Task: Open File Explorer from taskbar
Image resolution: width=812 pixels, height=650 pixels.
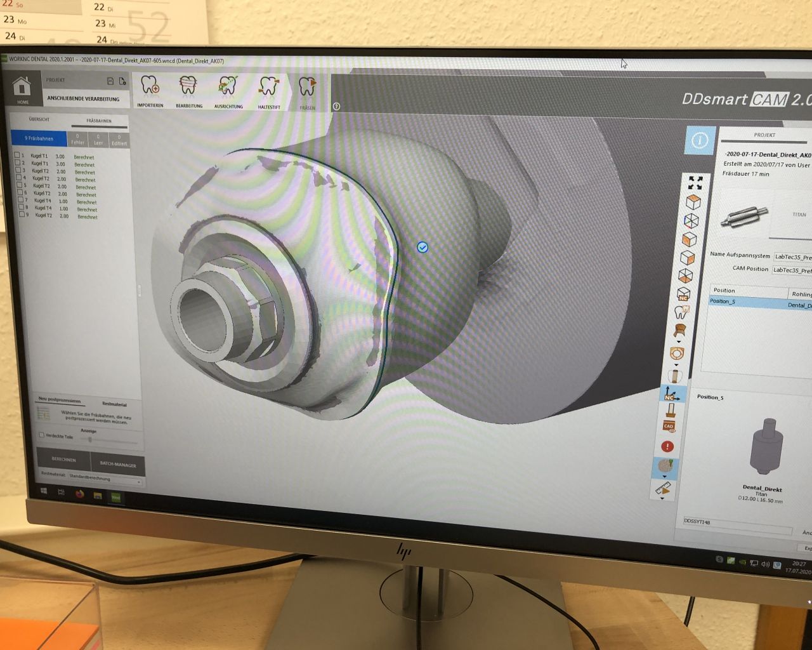Action: (98, 495)
